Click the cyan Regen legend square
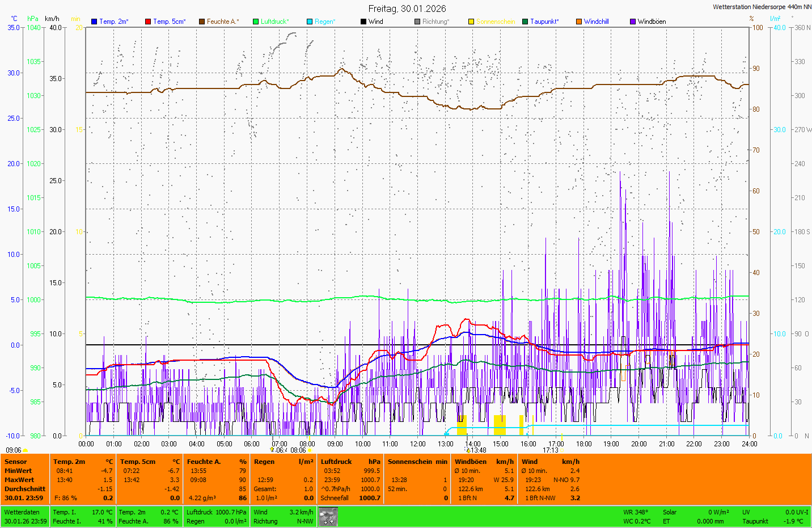 310,22
